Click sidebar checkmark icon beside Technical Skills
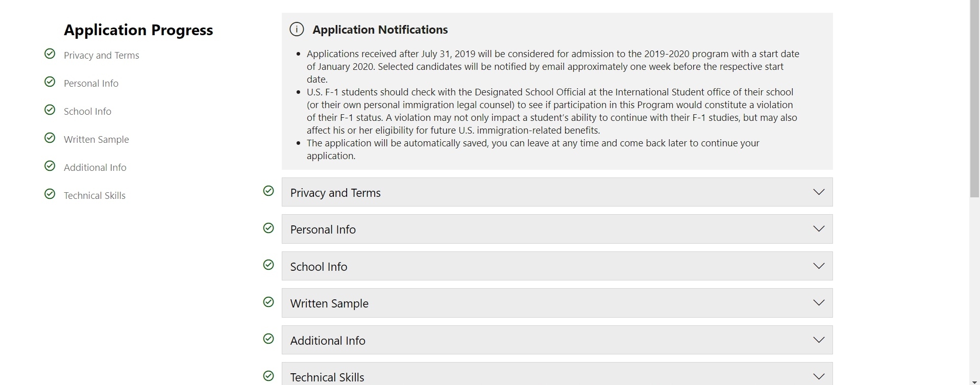The height and width of the screenshot is (385, 980). pyautogui.click(x=50, y=194)
